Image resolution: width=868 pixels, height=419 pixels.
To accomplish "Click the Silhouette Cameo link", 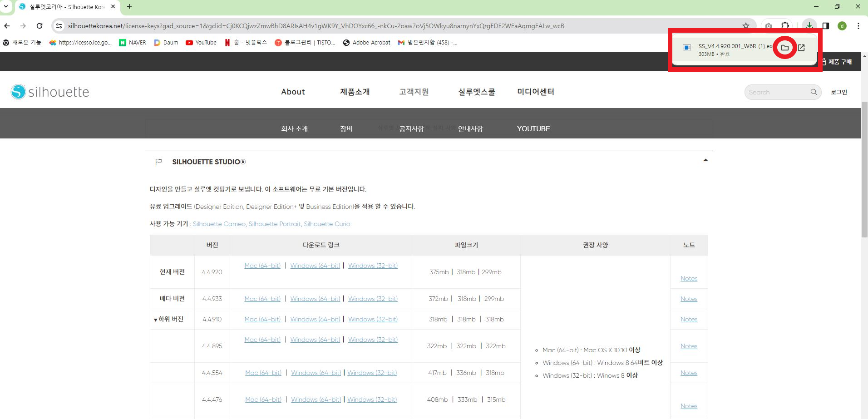I will tap(219, 224).
